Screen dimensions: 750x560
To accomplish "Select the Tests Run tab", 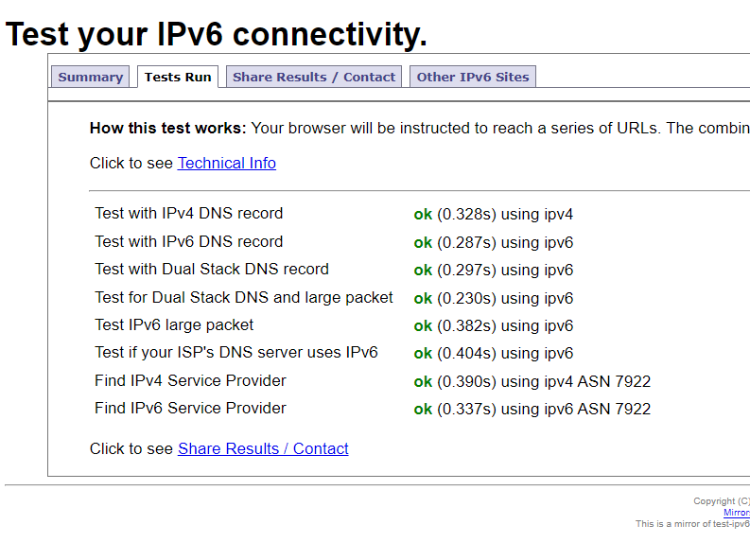I will click(x=178, y=78).
